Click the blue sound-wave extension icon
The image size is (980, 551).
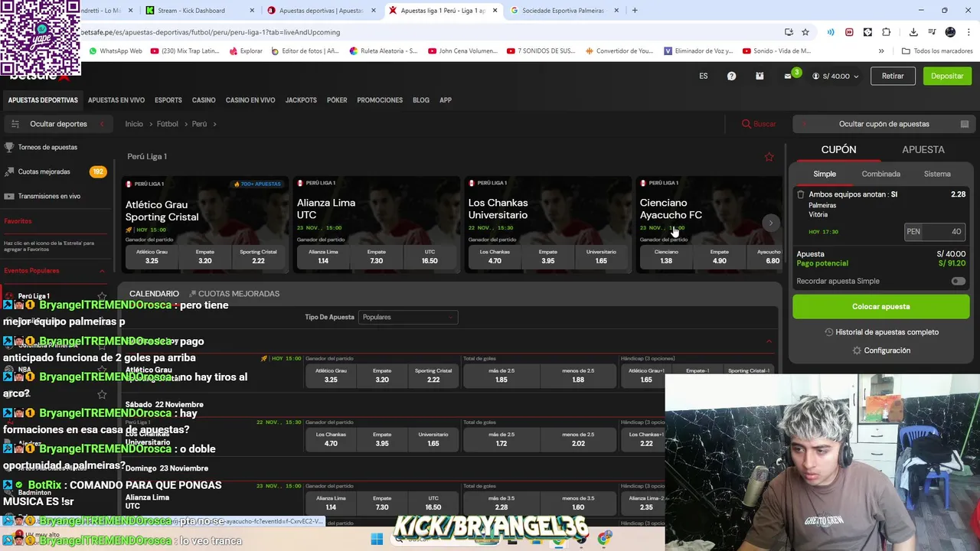[831, 32]
